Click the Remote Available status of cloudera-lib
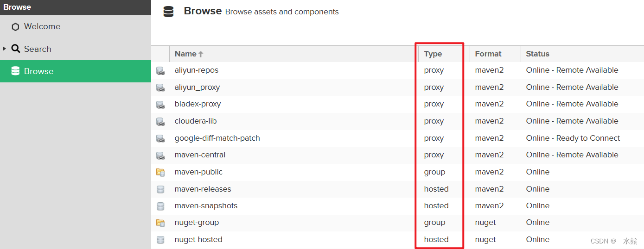The image size is (644, 249). click(572, 121)
